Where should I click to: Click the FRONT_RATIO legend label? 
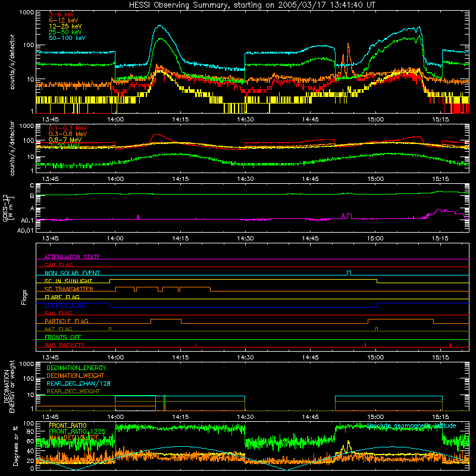coord(68,425)
